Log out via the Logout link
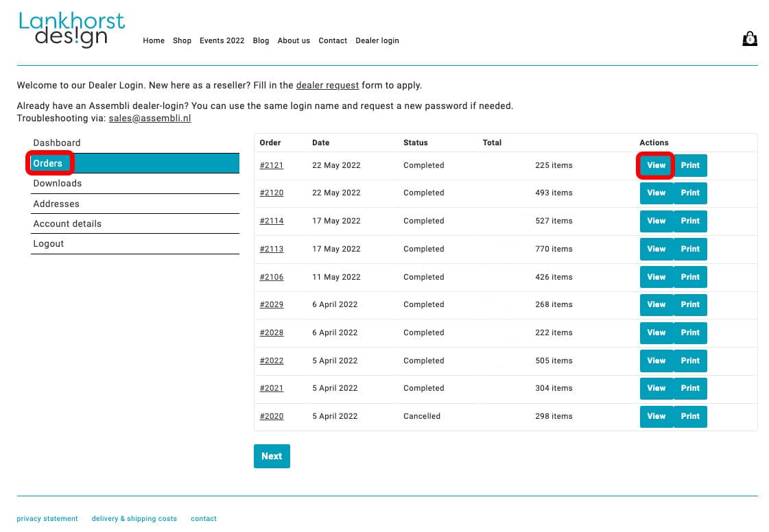This screenshot has height=532, width=769. tap(49, 243)
